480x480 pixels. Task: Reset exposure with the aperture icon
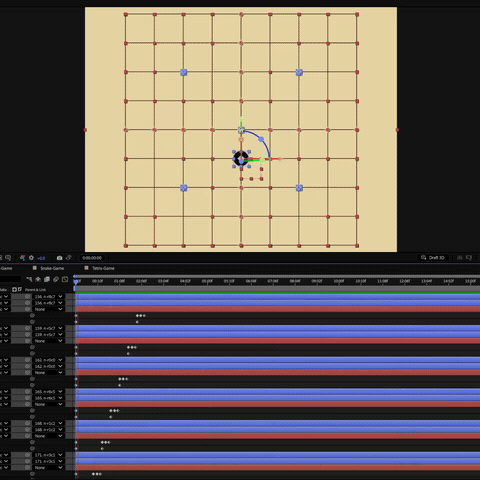tap(31, 258)
